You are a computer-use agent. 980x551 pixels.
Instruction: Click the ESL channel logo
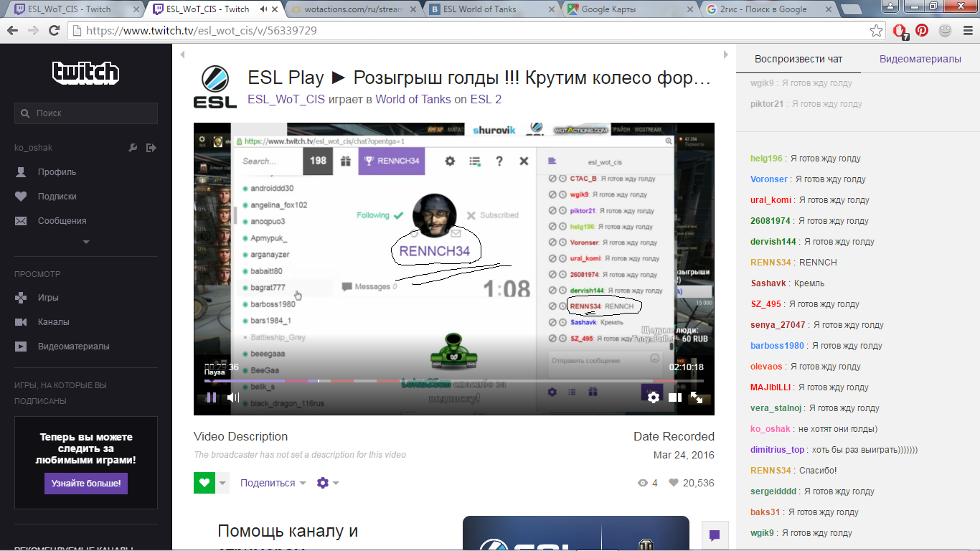[x=215, y=88]
